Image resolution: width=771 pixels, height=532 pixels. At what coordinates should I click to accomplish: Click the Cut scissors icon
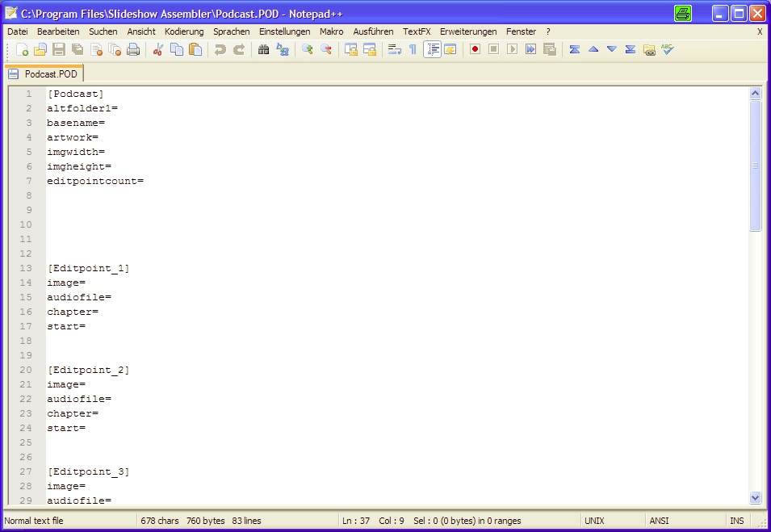click(158, 50)
